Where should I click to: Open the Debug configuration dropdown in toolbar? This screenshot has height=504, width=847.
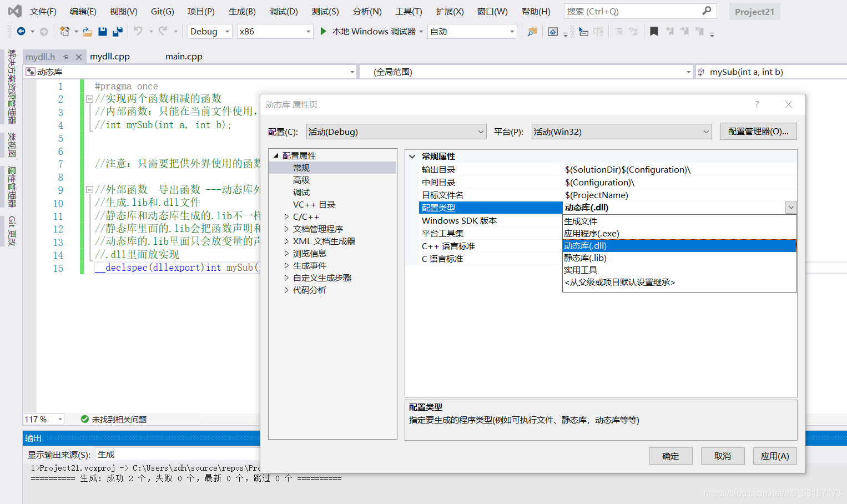click(210, 32)
